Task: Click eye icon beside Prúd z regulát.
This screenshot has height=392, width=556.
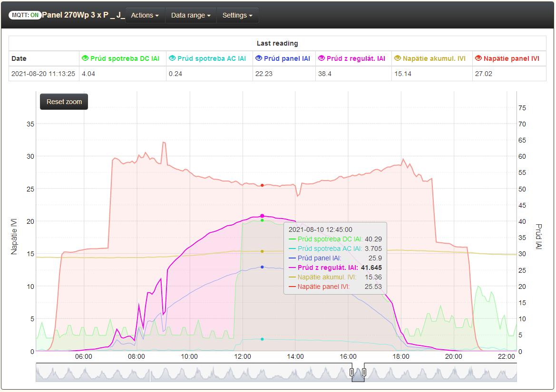Action: point(322,58)
